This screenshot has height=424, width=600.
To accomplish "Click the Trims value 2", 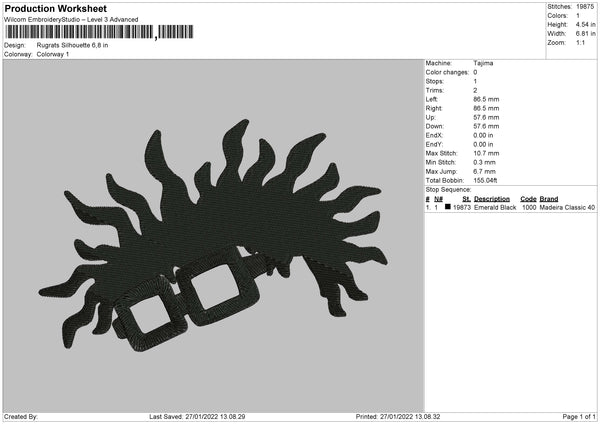I will pos(475,91).
